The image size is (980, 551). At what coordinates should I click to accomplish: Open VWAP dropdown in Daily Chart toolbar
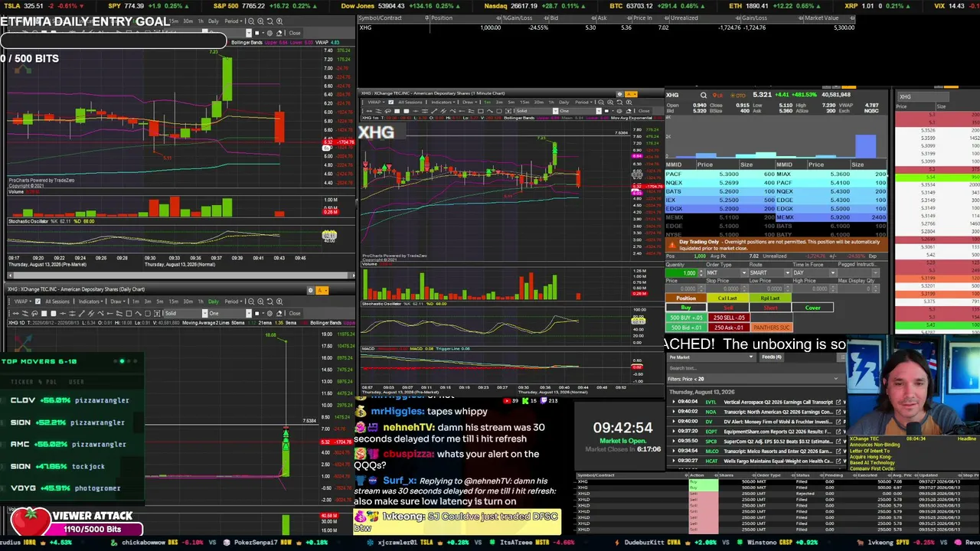[x=21, y=302]
